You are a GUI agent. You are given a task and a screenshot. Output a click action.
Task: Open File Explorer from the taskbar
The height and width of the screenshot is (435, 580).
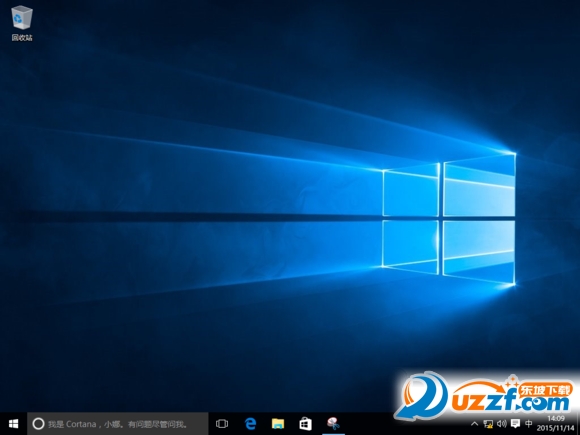click(278, 424)
